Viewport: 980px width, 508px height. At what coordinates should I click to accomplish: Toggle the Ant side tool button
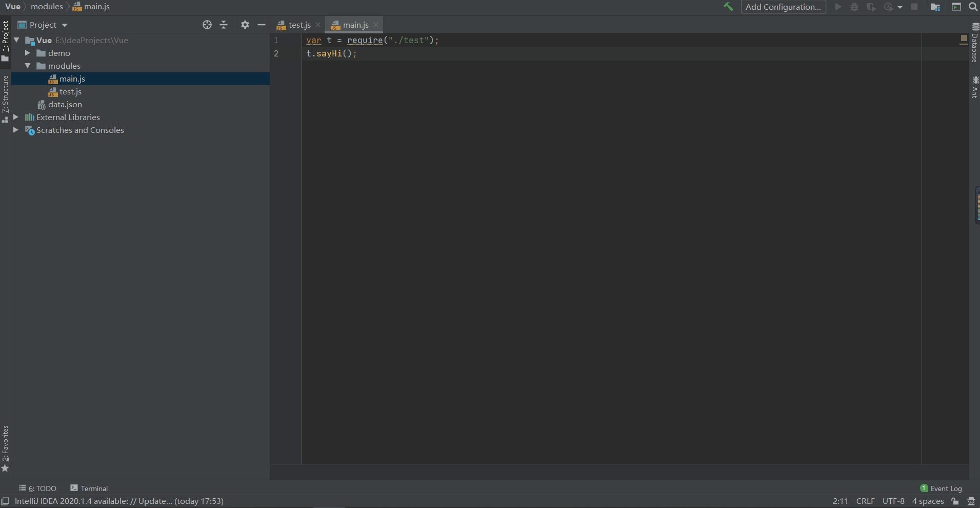pyautogui.click(x=975, y=87)
